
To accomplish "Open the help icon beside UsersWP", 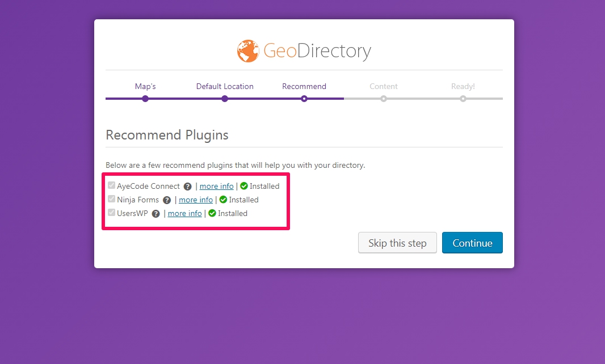I will [156, 214].
